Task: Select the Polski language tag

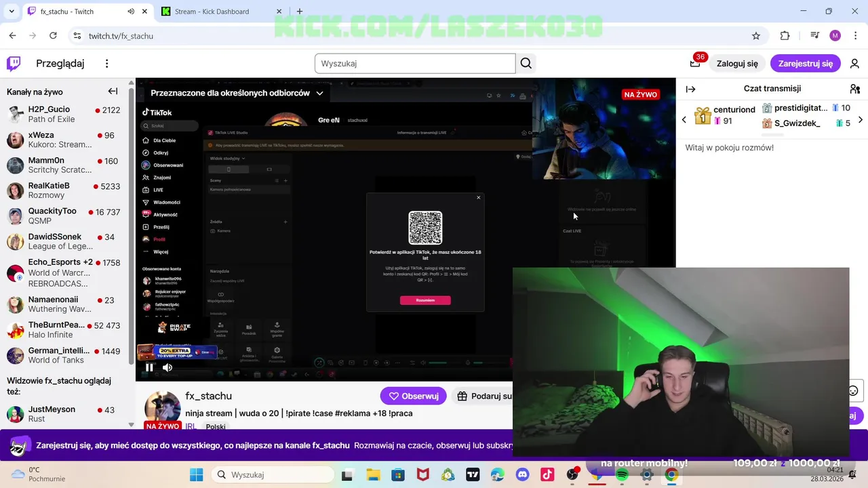Action: point(216,427)
